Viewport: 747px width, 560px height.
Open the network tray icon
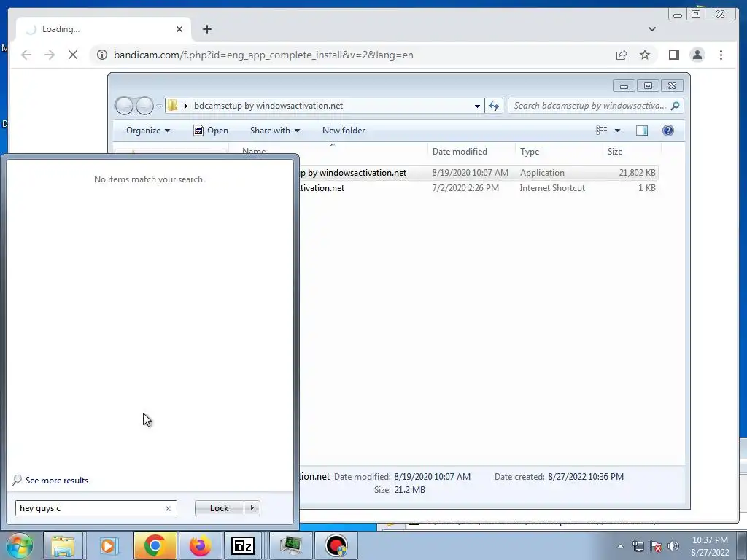[x=638, y=546]
